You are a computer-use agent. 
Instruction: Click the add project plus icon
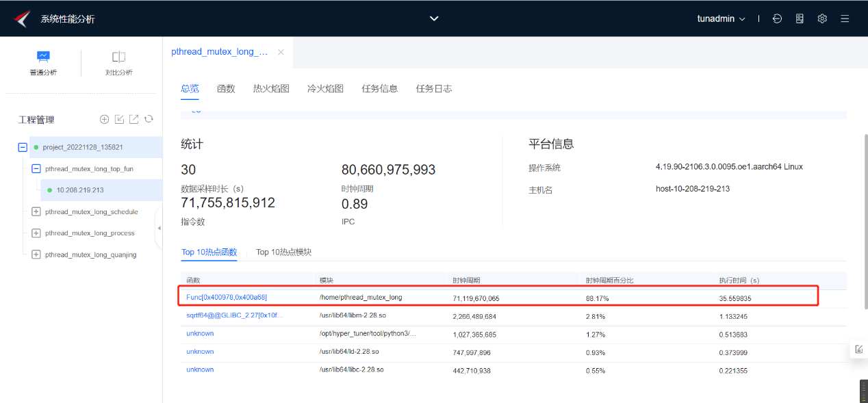(x=105, y=119)
